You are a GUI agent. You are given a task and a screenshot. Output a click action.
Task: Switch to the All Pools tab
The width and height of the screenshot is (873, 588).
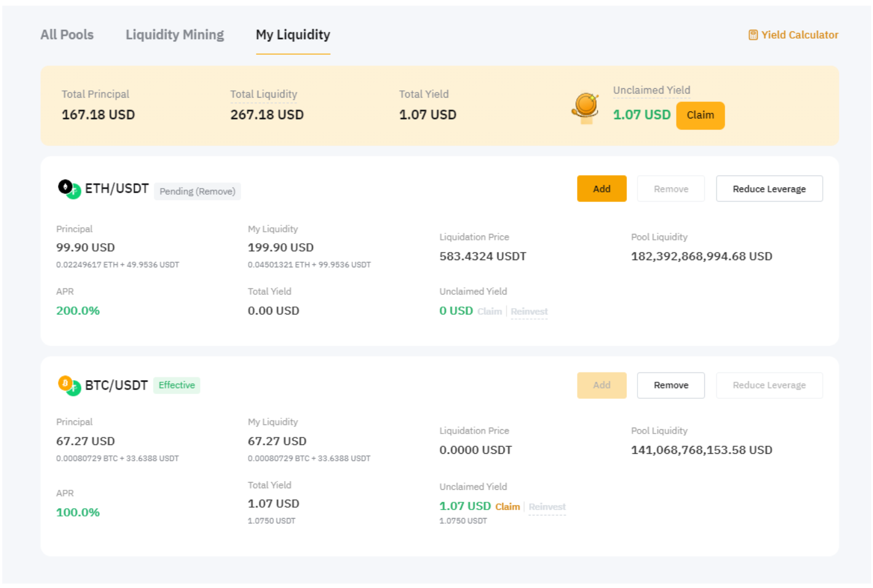67,35
